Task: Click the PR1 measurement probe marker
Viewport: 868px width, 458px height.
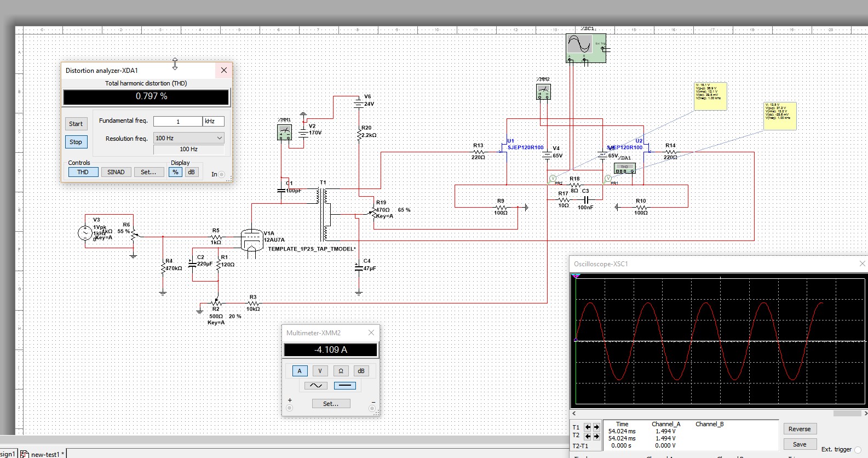Action: (608, 179)
